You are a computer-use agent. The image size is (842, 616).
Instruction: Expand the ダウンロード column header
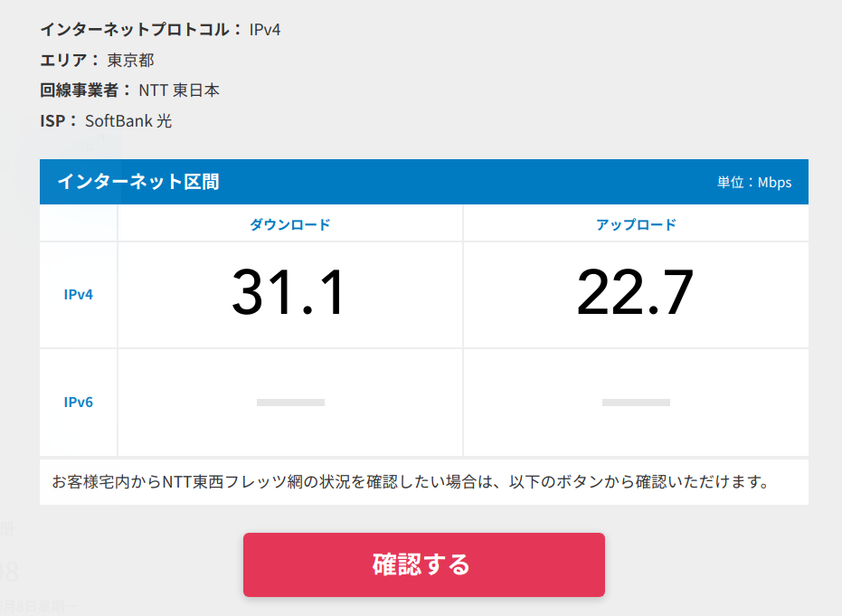[x=289, y=224]
